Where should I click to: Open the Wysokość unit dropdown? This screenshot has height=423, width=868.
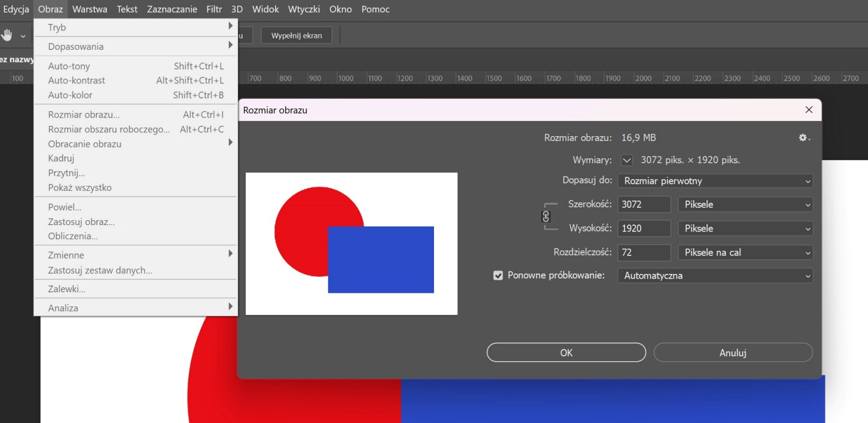tap(745, 228)
